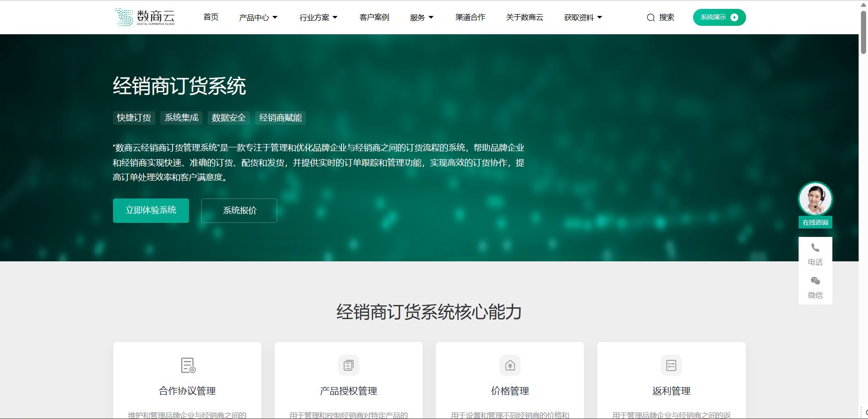
Task: Click the 经销商订货系统 banner heading
Action: click(180, 86)
